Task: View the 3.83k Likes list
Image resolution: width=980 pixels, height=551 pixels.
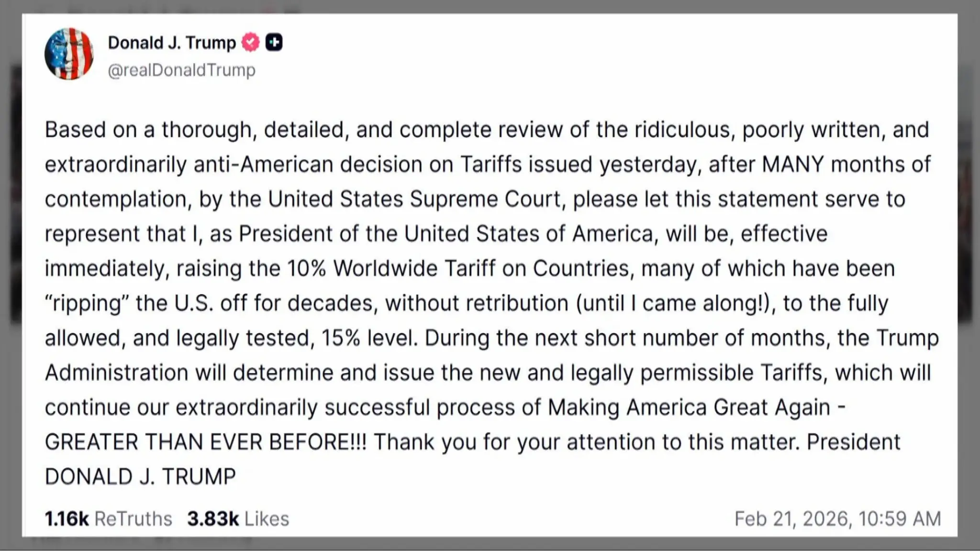Action: click(x=238, y=518)
